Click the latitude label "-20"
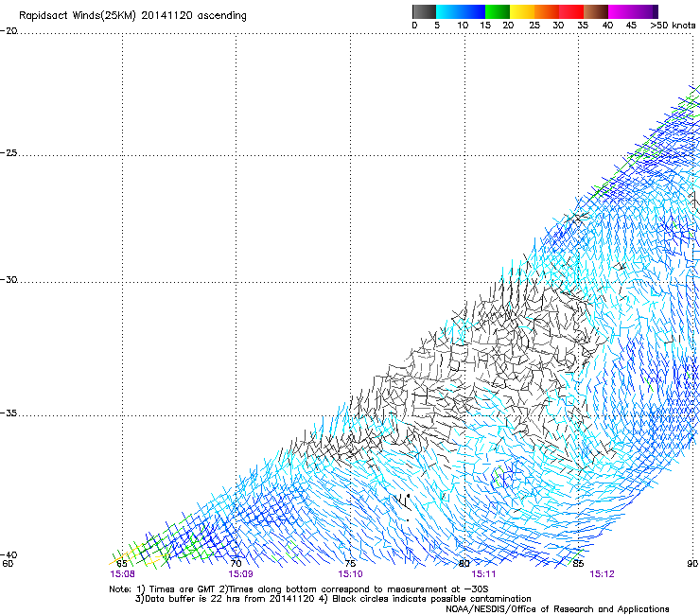The width and height of the screenshot is (700, 615). 8,31
